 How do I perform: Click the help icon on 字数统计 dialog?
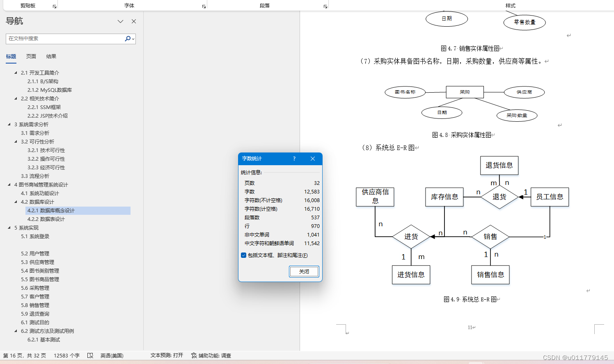(x=294, y=159)
